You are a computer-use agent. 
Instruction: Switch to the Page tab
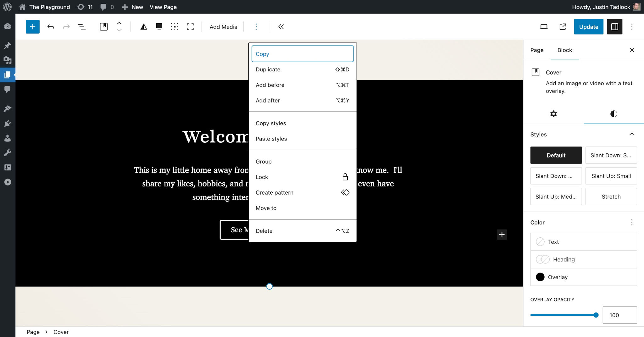pyautogui.click(x=537, y=50)
